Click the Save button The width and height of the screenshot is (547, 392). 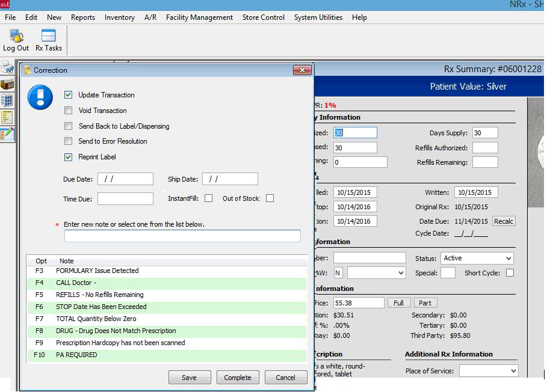coord(190,378)
